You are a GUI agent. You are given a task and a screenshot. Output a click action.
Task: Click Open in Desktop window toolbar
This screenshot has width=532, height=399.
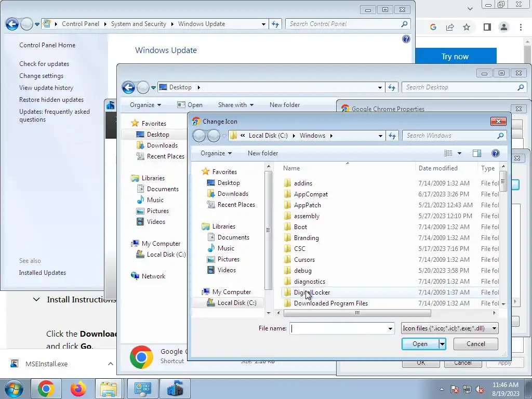[x=190, y=105]
